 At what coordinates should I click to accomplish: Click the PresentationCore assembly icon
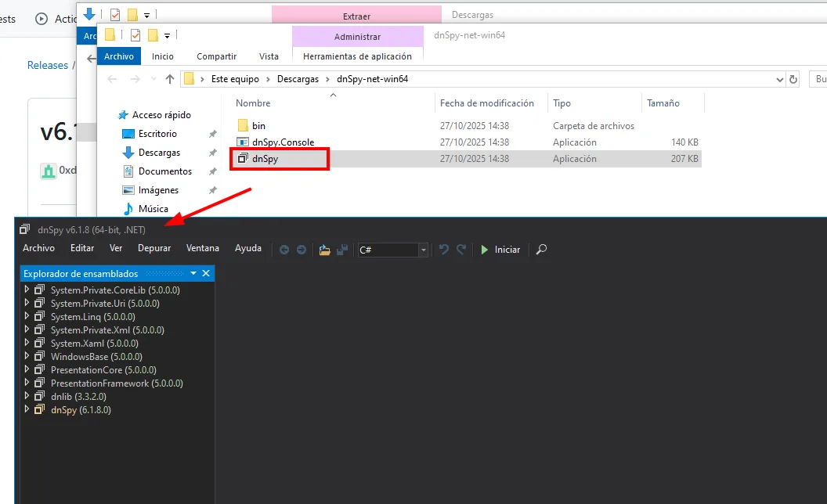[40, 369]
